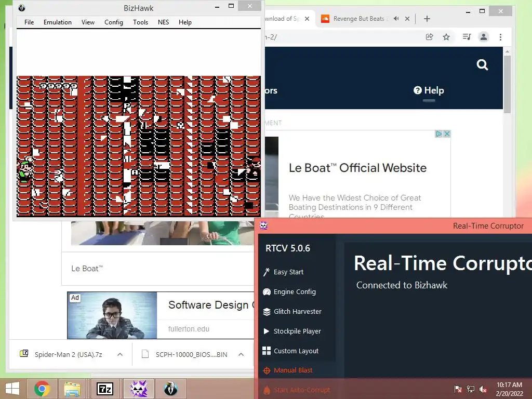Viewport: 532px width, 399px height.
Task: Open Easy Start in RTCV
Action: [288, 272]
